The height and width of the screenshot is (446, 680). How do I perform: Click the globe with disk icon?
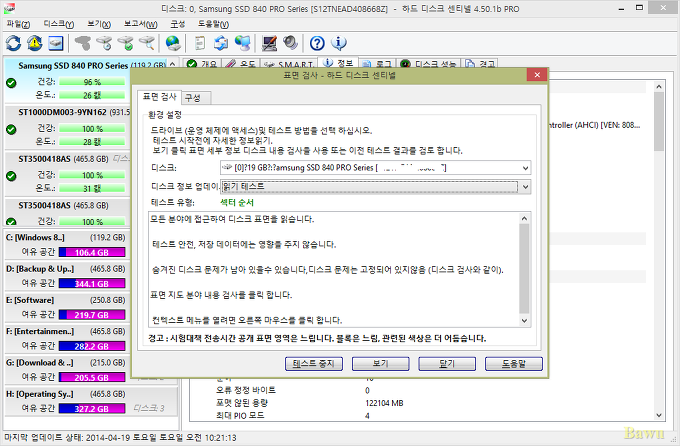pyautogui.click(x=173, y=43)
